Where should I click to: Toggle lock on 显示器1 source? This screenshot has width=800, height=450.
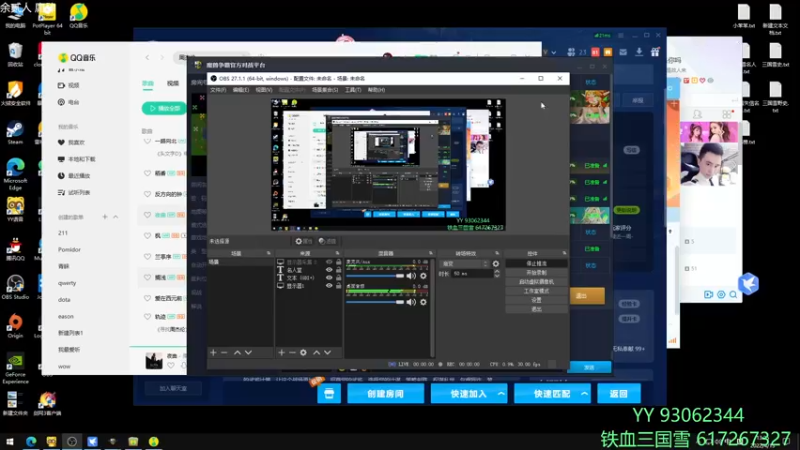[338, 286]
